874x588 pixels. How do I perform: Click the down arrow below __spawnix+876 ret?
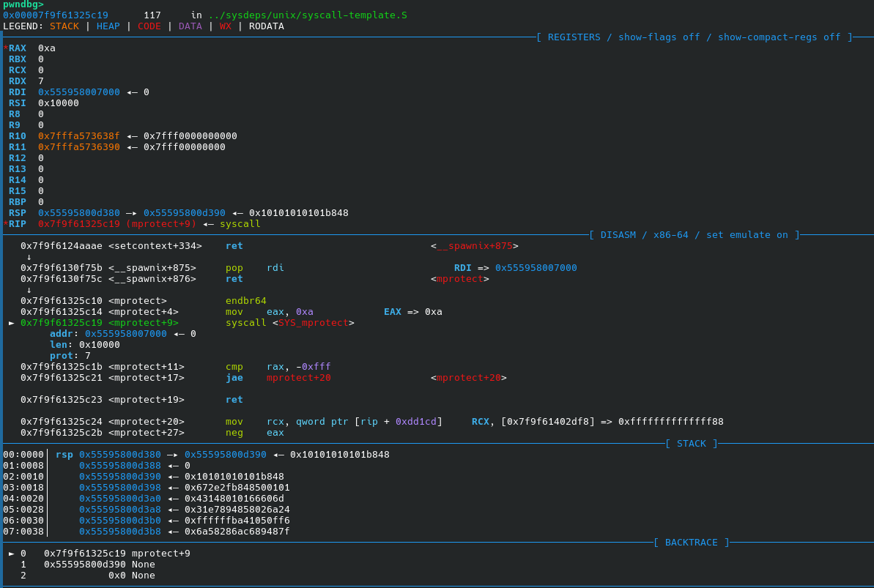point(29,290)
